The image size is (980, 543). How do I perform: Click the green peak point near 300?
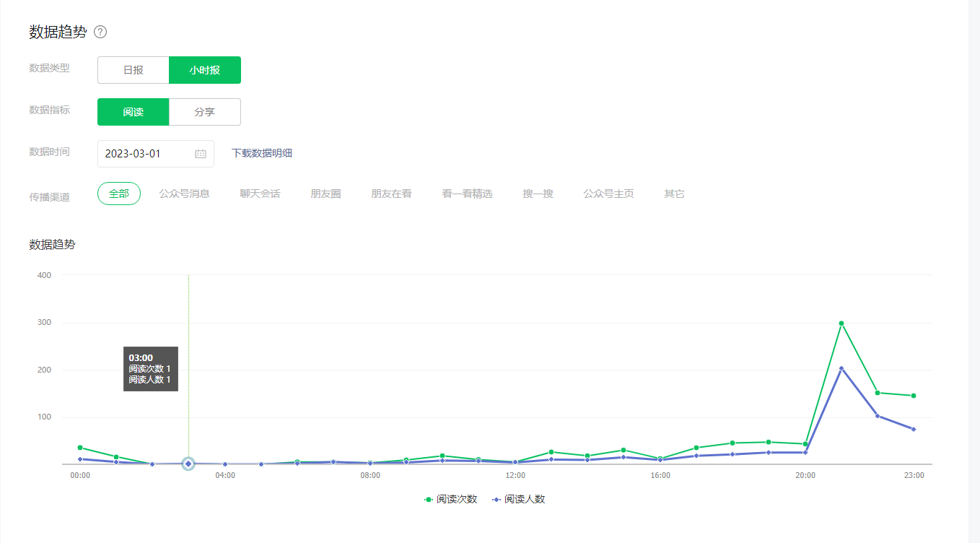point(841,323)
